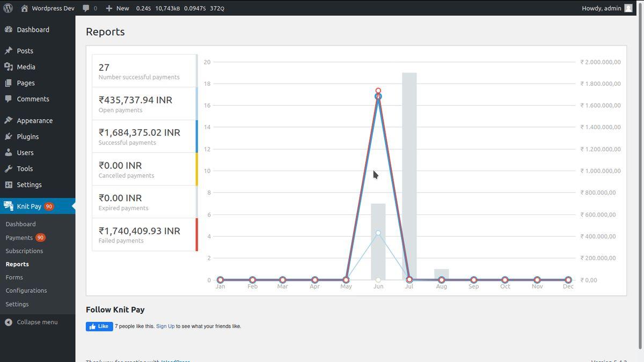Viewport: 644px width, 362px height.
Task: Click the June bar in chart
Action: click(x=378, y=241)
